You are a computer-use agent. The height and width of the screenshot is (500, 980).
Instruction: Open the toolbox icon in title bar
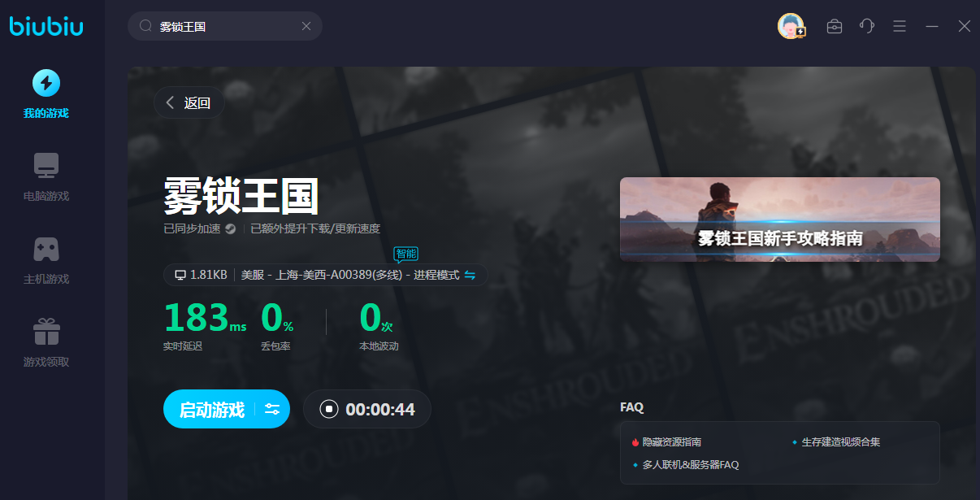coord(834,26)
